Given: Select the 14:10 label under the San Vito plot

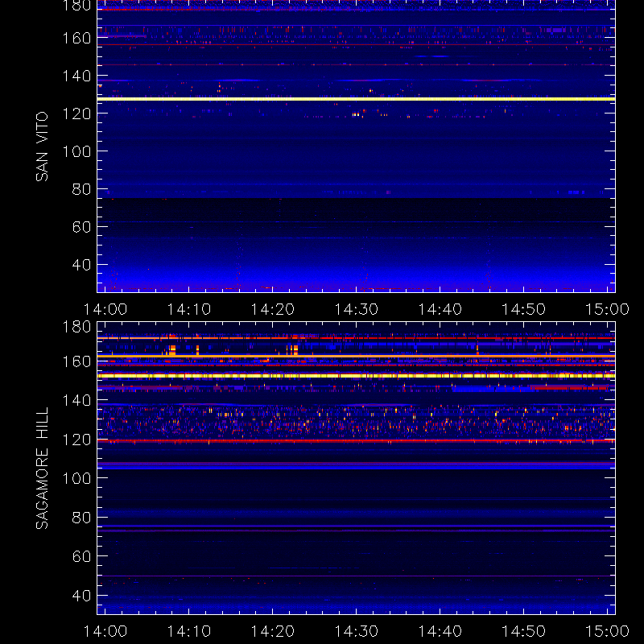Looking at the screenshot, I should pyautogui.click(x=189, y=309).
